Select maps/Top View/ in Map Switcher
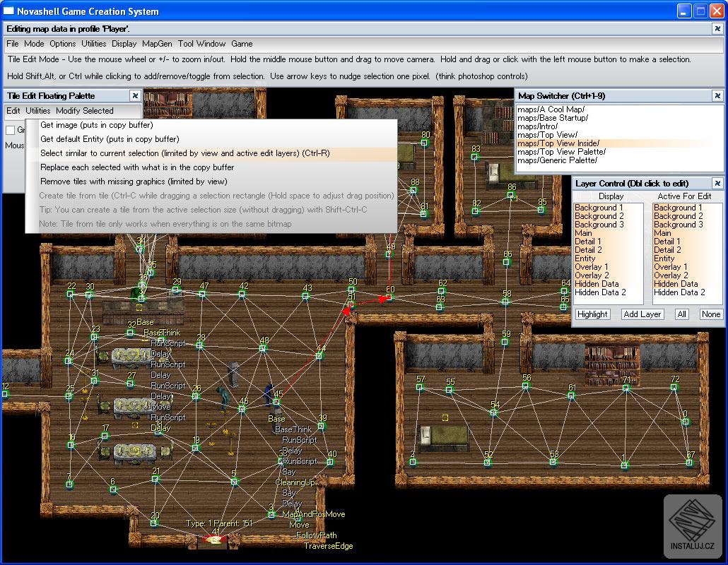The height and width of the screenshot is (565, 728). [x=619, y=134]
